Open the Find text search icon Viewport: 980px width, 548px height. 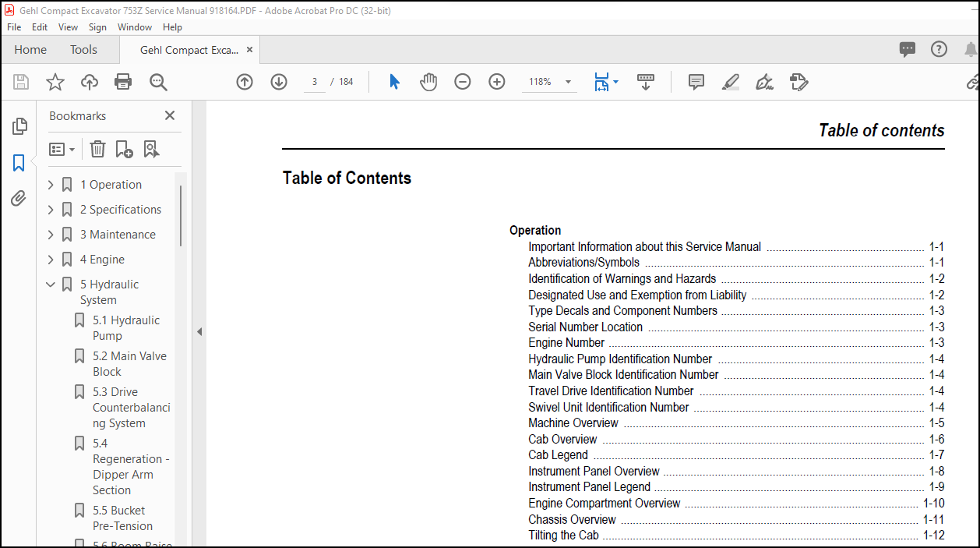coord(158,82)
